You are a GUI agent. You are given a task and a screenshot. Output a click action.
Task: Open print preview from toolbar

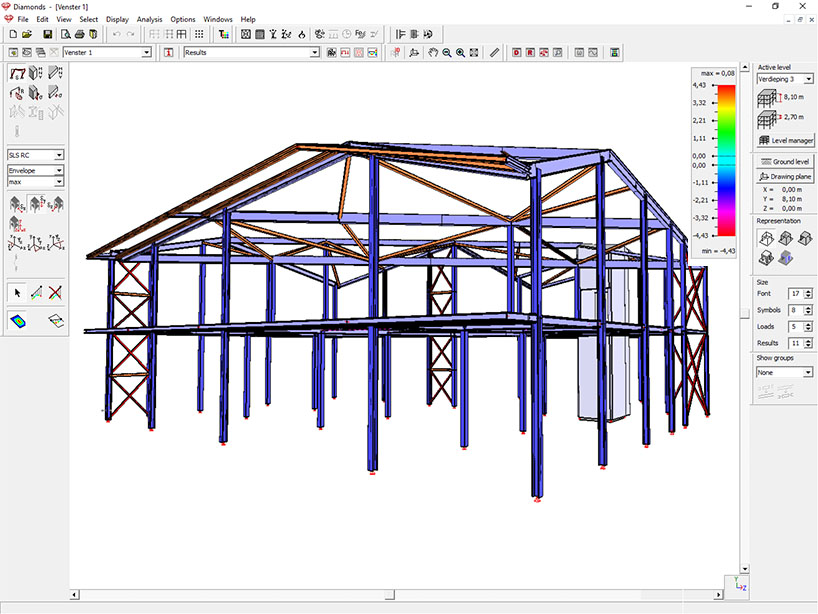66,34
